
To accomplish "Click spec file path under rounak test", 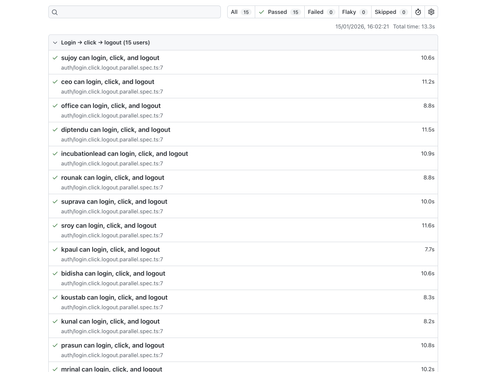I will (112, 188).
